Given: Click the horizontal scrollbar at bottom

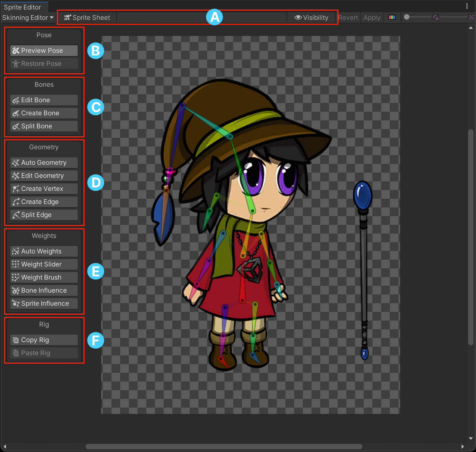Looking at the screenshot, I should tap(224, 447).
